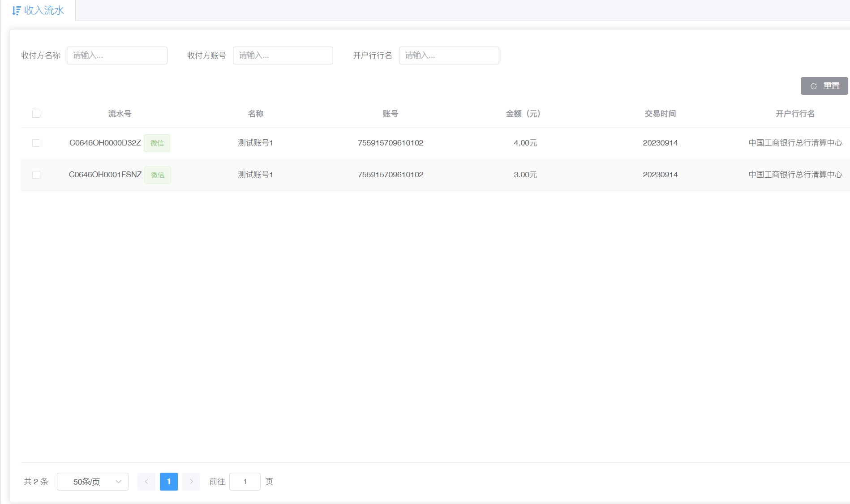
Task: Click the refresh icon in 重置 button
Action: click(x=813, y=86)
